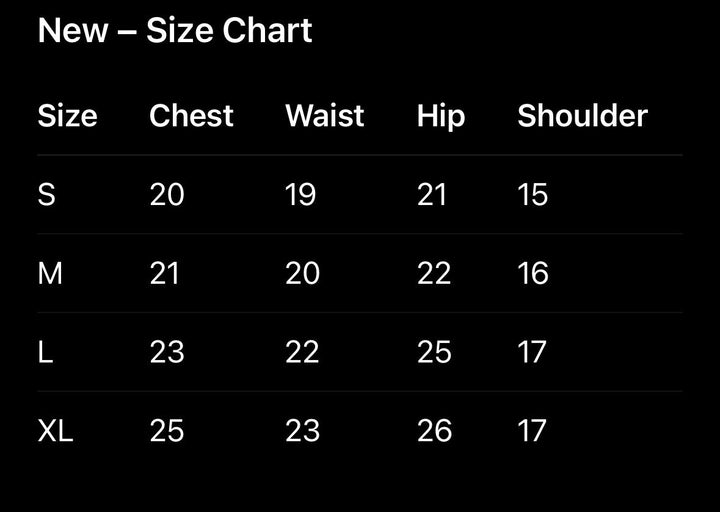720x512 pixels.
Task: Select shoulder value 15 for size S
Action: click(x=533, y=195)
